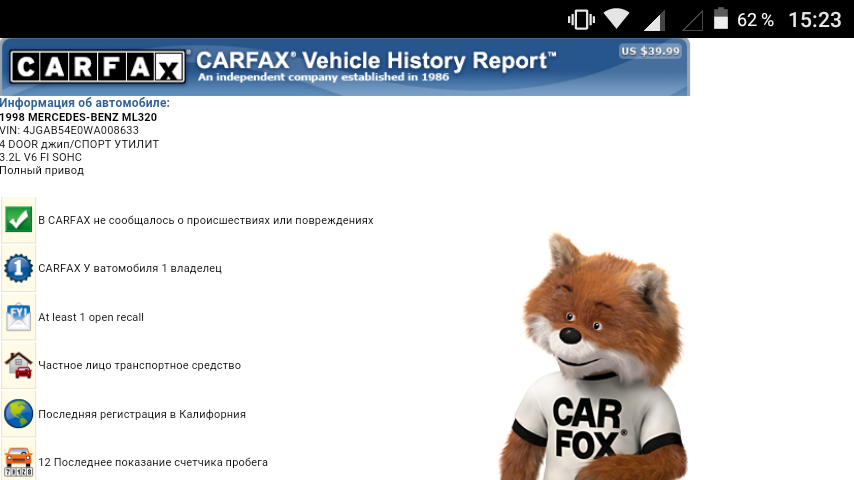Click the globe last registration icon

pos(18,413)
